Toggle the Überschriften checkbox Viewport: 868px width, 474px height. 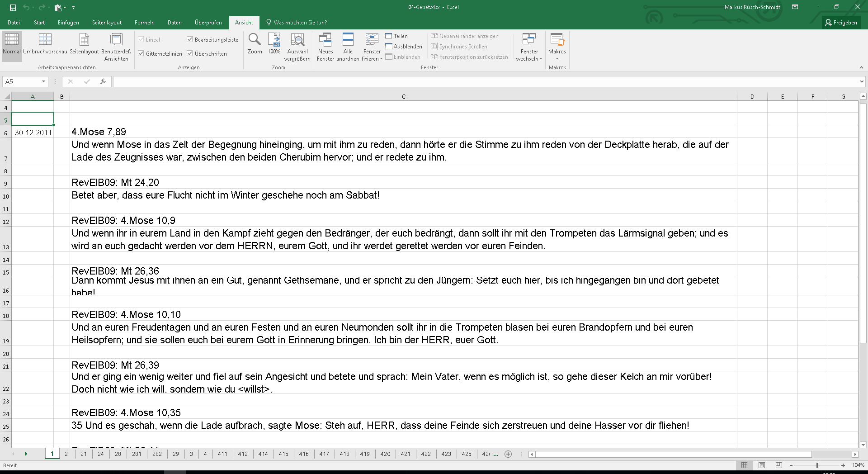coord(190,53)
